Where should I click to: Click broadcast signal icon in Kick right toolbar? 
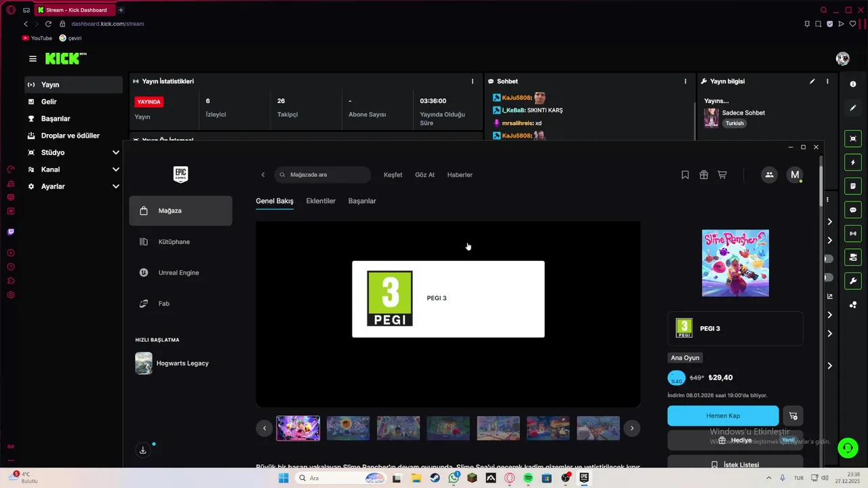click(853, 234)
